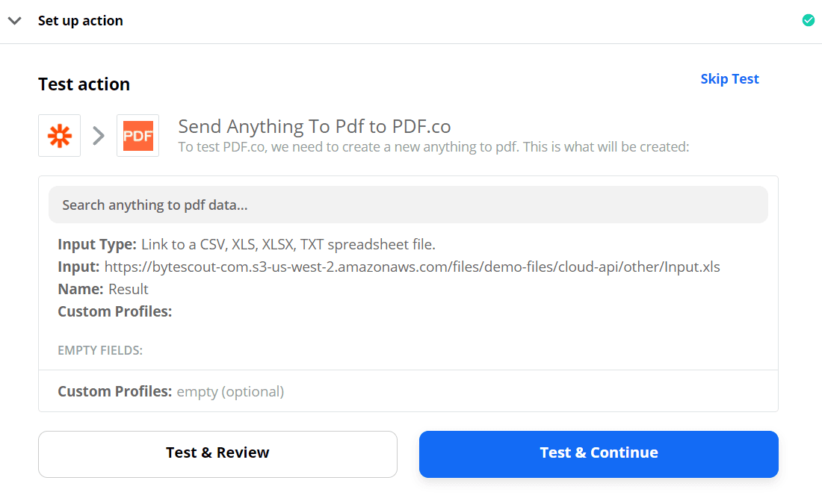The image size is (822, 504).
Task: Click the Custom Profiles empty (optional) row
Action: pyautogui.click(x=171, y=391)
